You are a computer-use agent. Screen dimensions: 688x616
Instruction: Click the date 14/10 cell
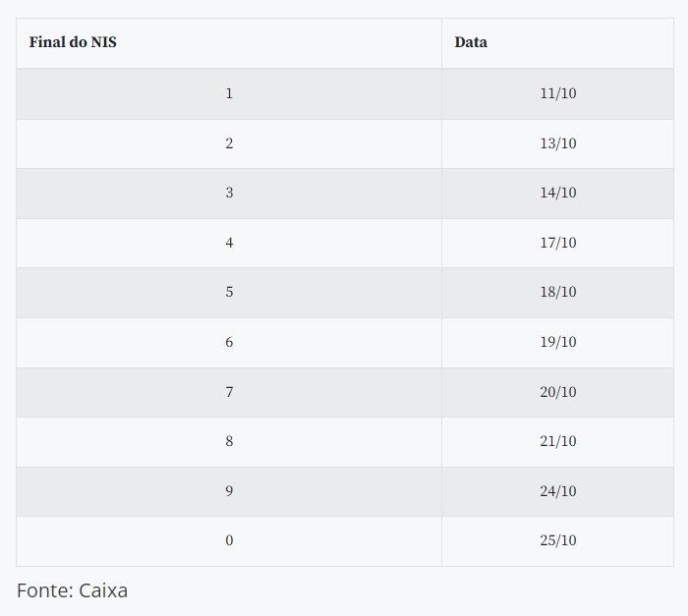557,193
